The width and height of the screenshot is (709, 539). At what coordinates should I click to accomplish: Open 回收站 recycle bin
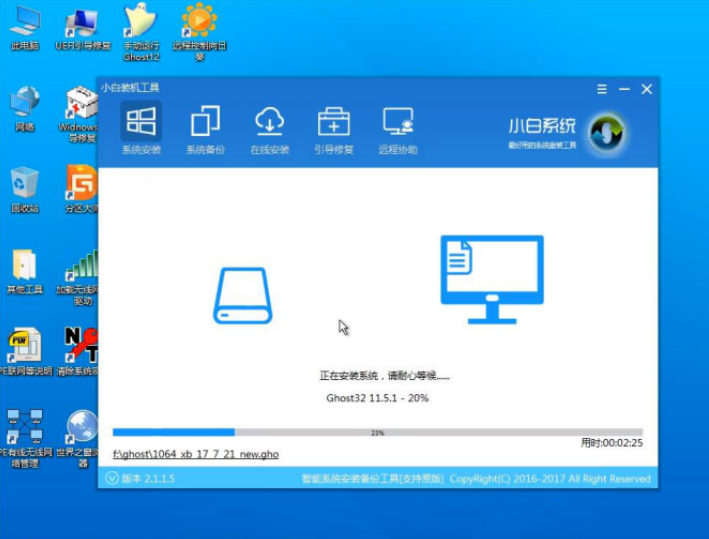click(x=25, y=190)
